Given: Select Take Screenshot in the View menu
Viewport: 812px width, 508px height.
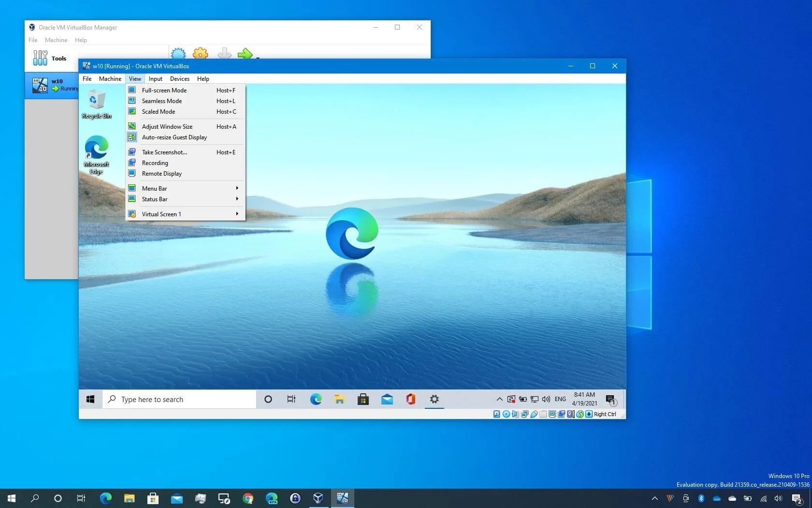Looking at the screenshot, I should click(x=164, y=152).
